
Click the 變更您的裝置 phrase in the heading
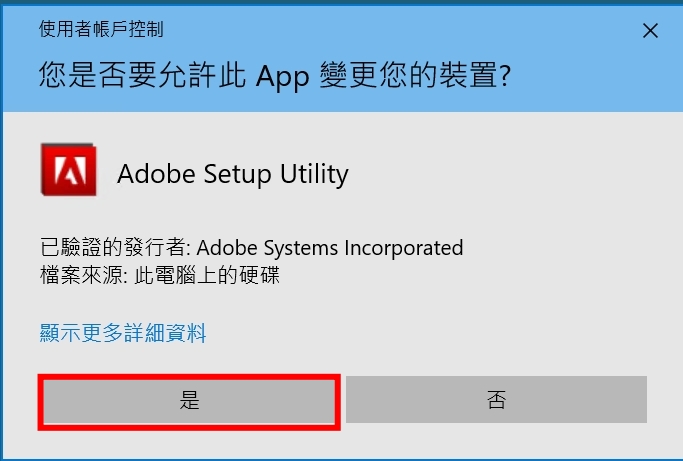tap(410, 76)
